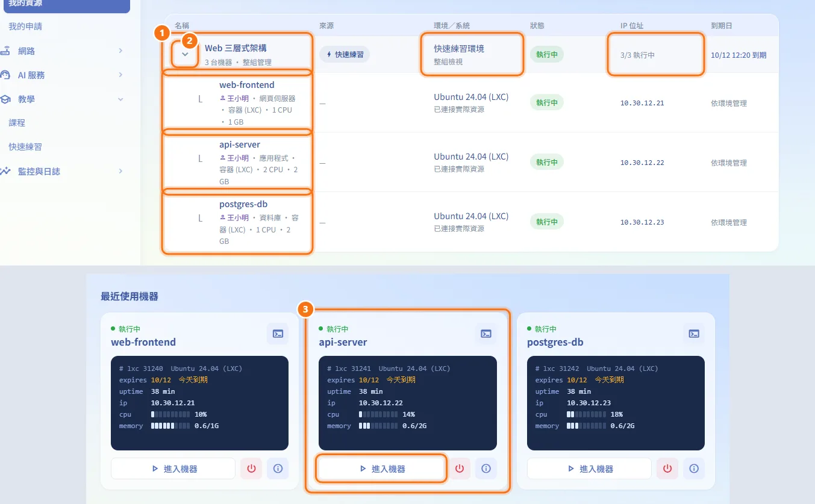Click the power button for web-frontend

coord(251,468)
